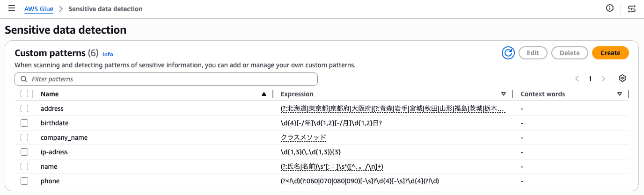Open the preferences sliders icon at top right
The image size is (644, 195).
632,8
